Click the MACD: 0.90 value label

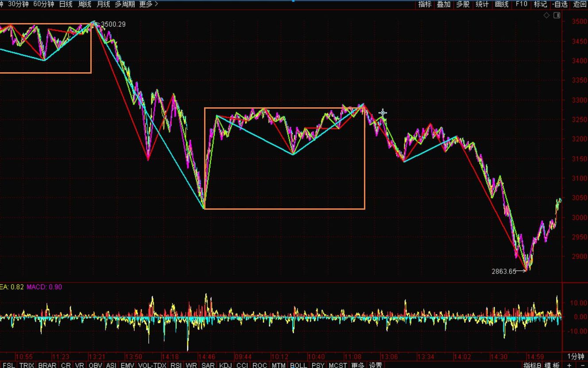pyautogui.click(x=44, y=287)
